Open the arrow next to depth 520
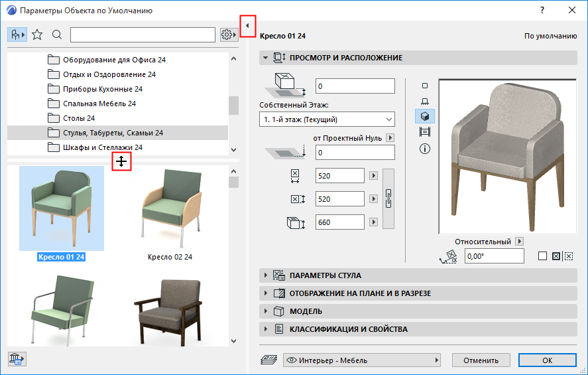This screenshot has width=588, height=375. point(373,198)
